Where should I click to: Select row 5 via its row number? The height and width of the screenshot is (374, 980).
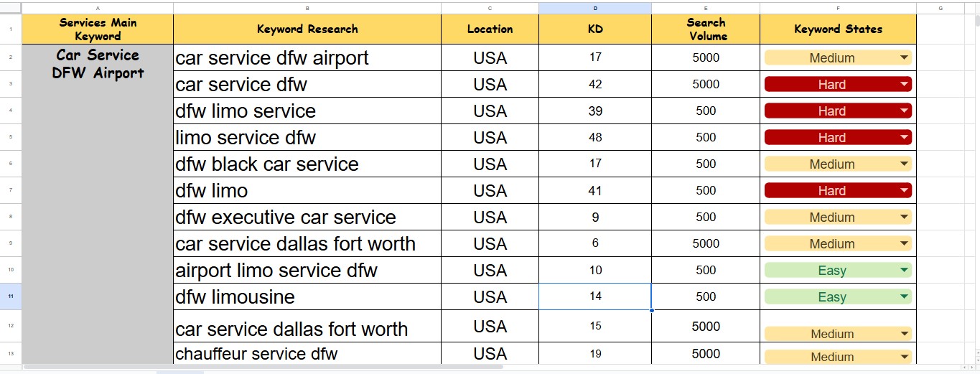11,137
